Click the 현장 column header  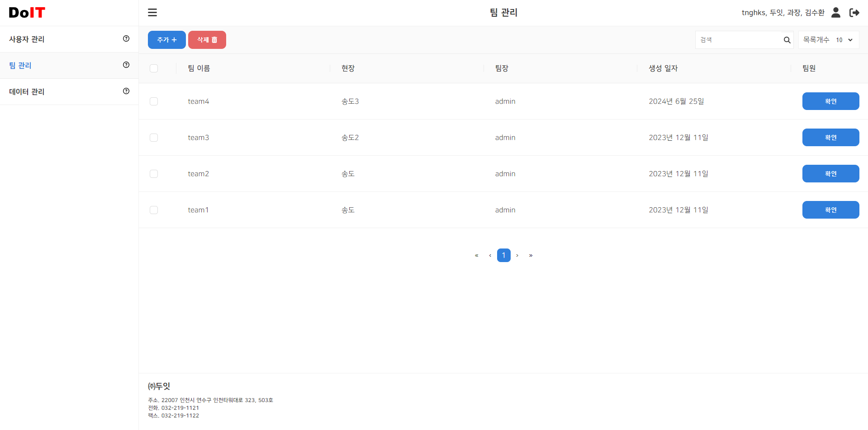[x=348, y=68]
